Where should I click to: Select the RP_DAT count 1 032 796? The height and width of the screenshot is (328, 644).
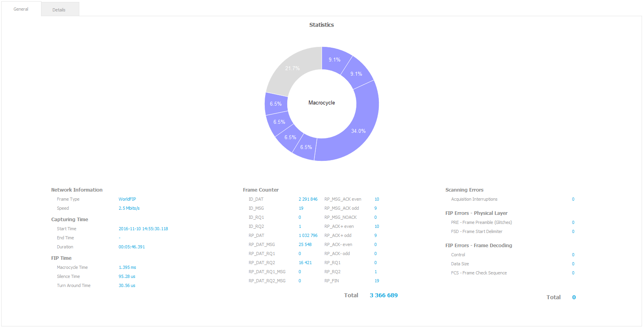click(308, 235)
